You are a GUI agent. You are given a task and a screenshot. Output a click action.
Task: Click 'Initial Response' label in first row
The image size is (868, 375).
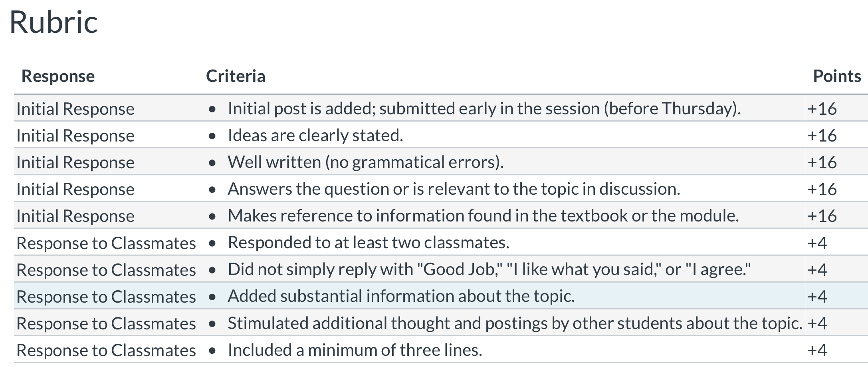[x=75, y=109]
